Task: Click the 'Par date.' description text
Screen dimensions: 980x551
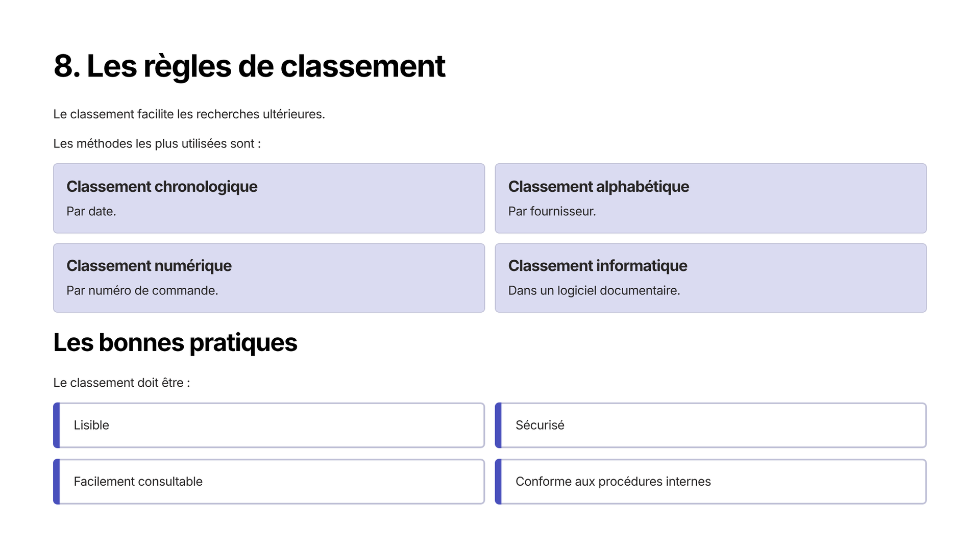Action: [x=91, y=211]
